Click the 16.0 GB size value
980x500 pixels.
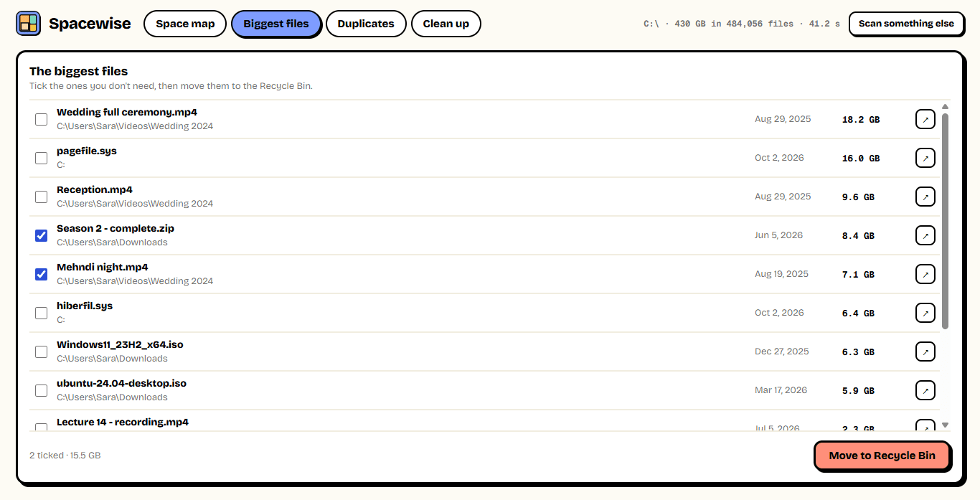861,159
